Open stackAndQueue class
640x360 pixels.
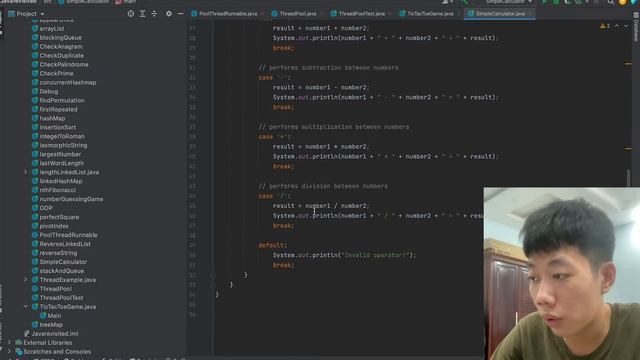coord(61,271)
